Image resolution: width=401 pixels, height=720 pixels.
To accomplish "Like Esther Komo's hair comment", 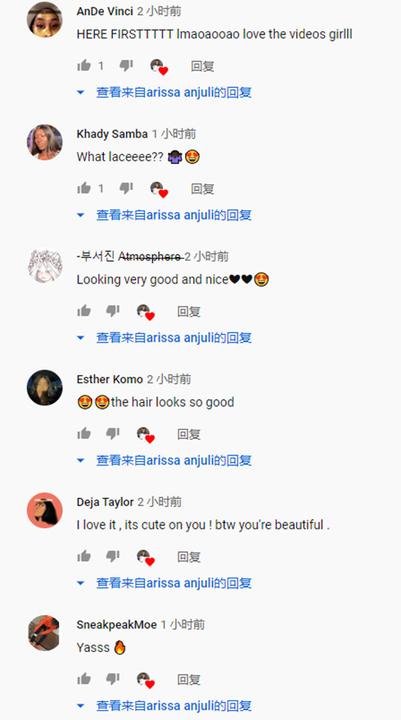I will (x=84, y=433).
